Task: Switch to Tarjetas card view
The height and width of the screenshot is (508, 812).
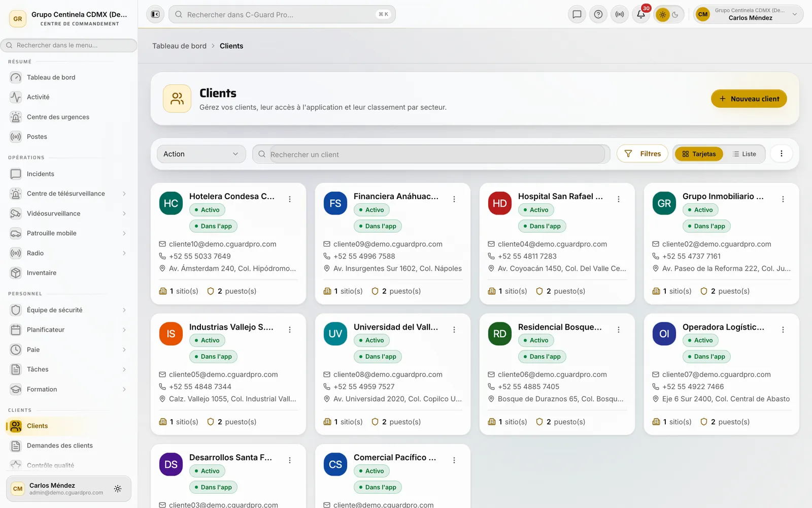Action: pyautogui.click(x=699, y=154)
